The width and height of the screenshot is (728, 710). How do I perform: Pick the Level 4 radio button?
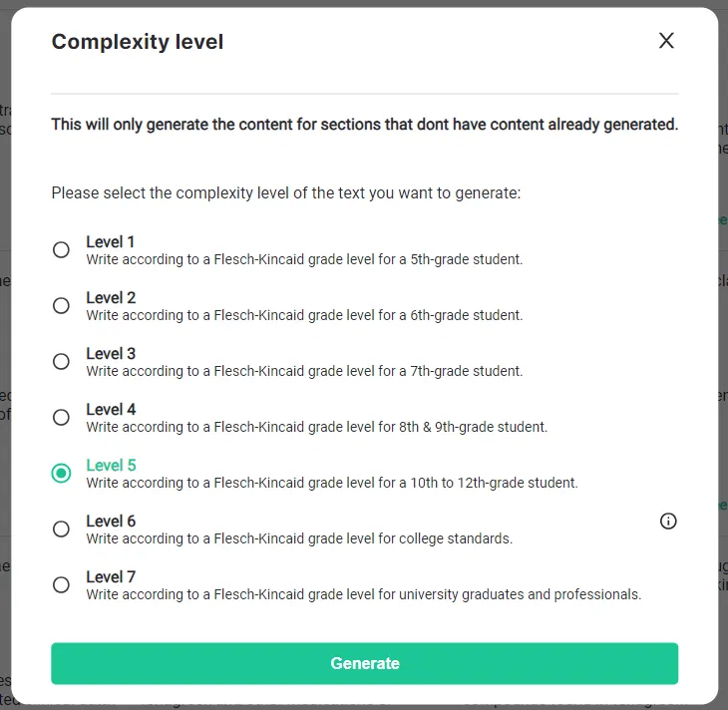pos(61,417)
